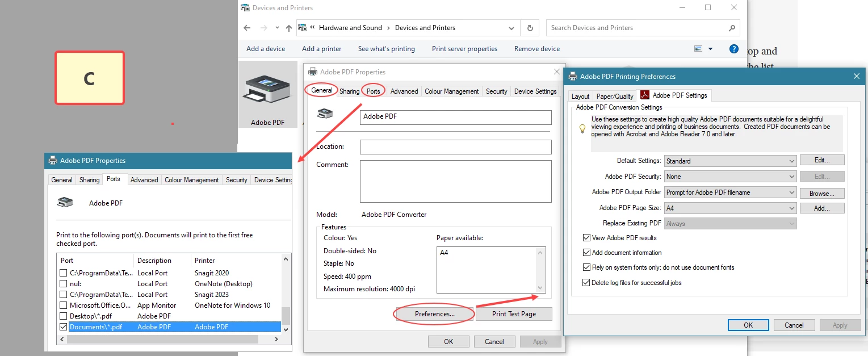Image resolution: width=868 pixels, height=356 pixels.
Task: Check the Microsoft.Office.O... port checkbox
Action: click(x=64, y=305)
